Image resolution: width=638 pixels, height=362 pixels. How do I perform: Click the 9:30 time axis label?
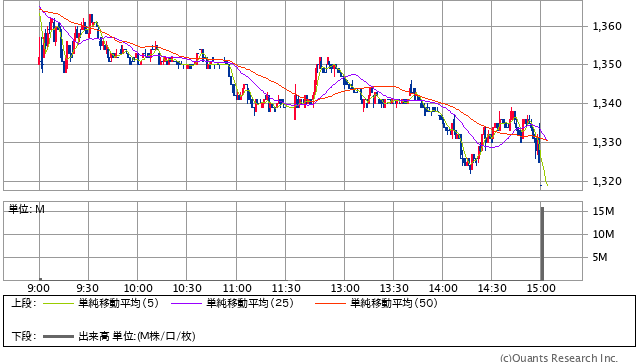tap(87, 288)
